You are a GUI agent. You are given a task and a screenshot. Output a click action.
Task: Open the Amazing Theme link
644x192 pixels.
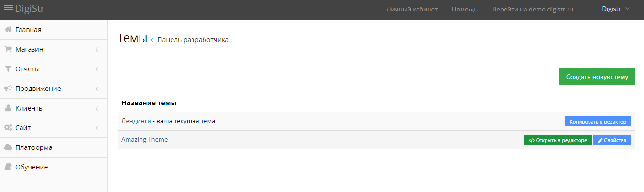pyautogui.click(x=145, y=140)
